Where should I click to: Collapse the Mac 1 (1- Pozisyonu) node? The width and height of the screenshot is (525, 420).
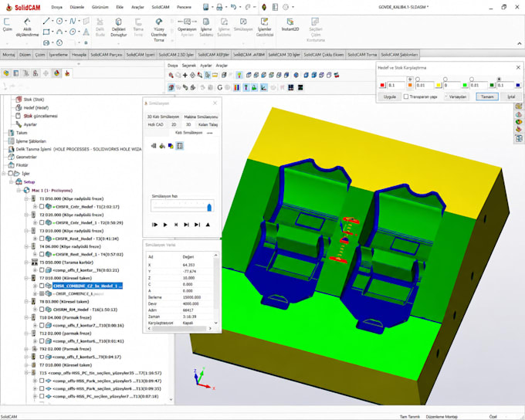19,190
